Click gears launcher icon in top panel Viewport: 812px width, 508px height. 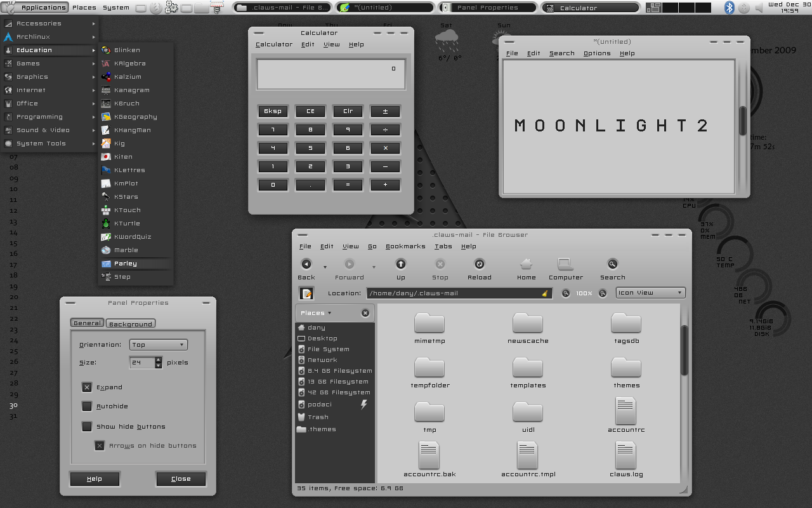(171, 8)
